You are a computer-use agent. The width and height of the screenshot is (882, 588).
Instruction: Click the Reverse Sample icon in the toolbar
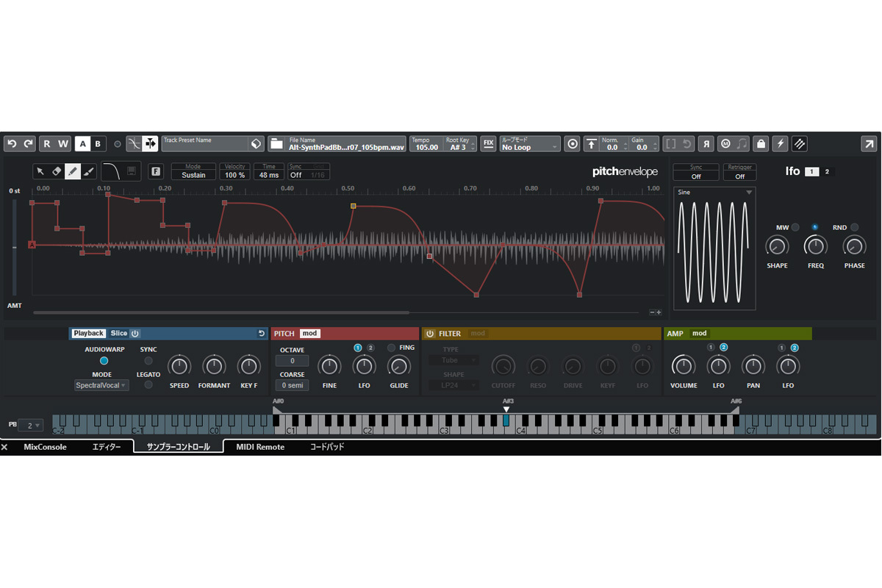[706, 143]
